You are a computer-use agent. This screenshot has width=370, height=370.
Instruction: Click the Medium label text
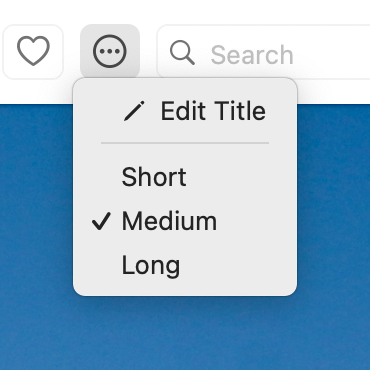169,221
